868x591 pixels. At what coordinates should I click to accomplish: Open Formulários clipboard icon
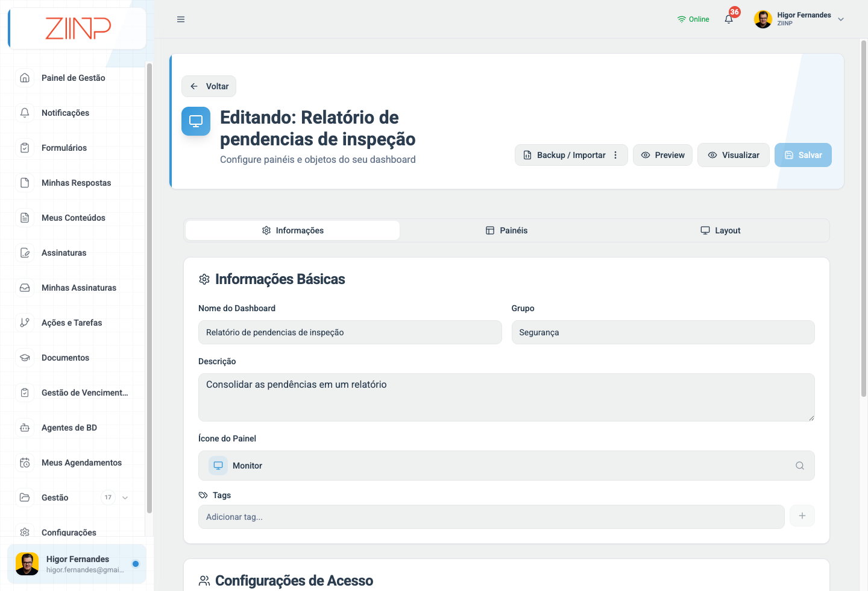pos(25,148)
